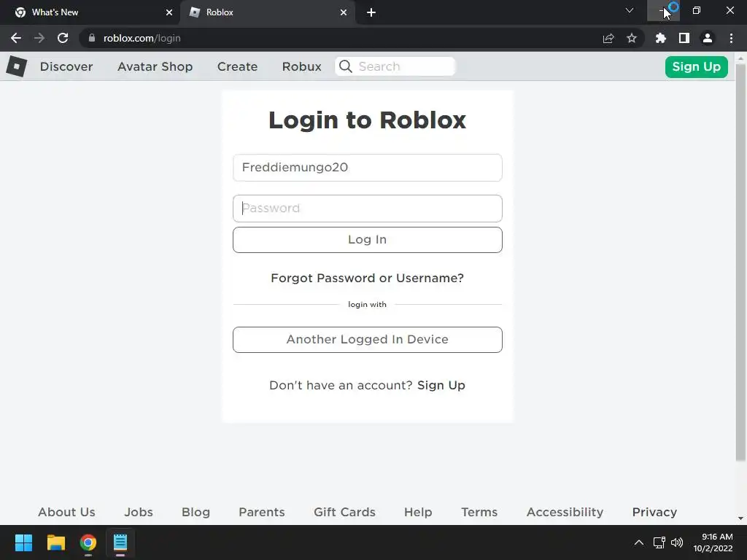Open the Windows Start menu
747x560 pixels.
(23, 542)
